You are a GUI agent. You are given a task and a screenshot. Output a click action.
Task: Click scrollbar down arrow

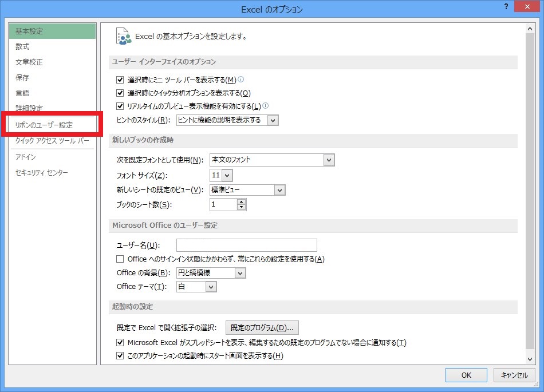(530, 359)
